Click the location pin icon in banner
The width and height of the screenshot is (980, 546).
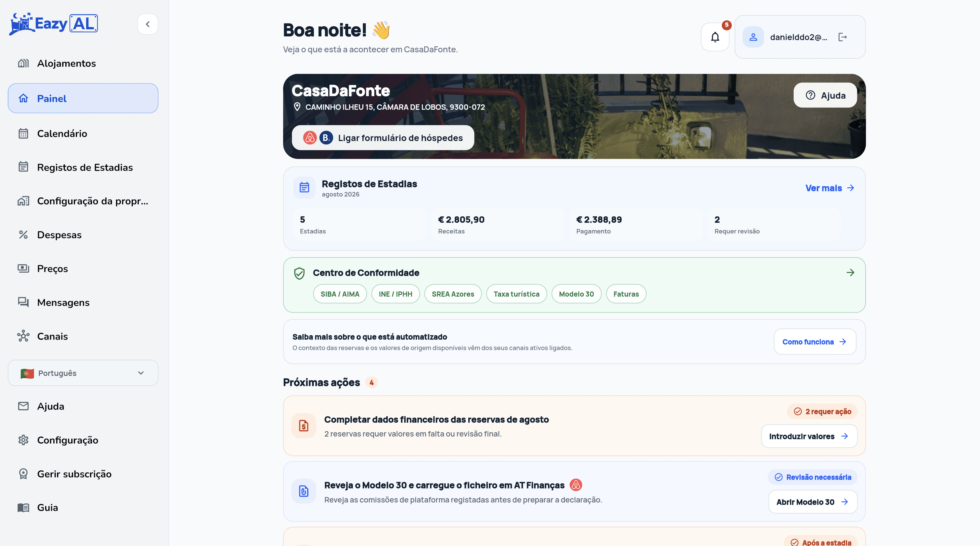(x=298, y=107)
